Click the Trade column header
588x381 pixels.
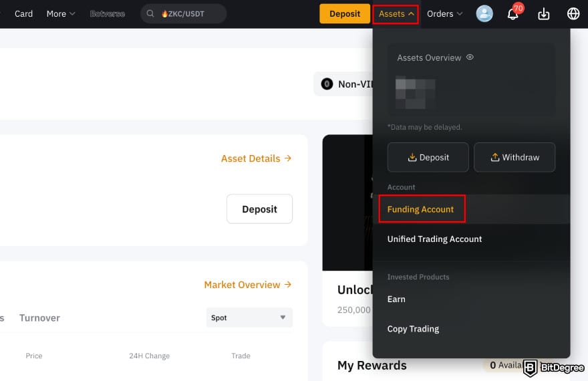[241, 356]
